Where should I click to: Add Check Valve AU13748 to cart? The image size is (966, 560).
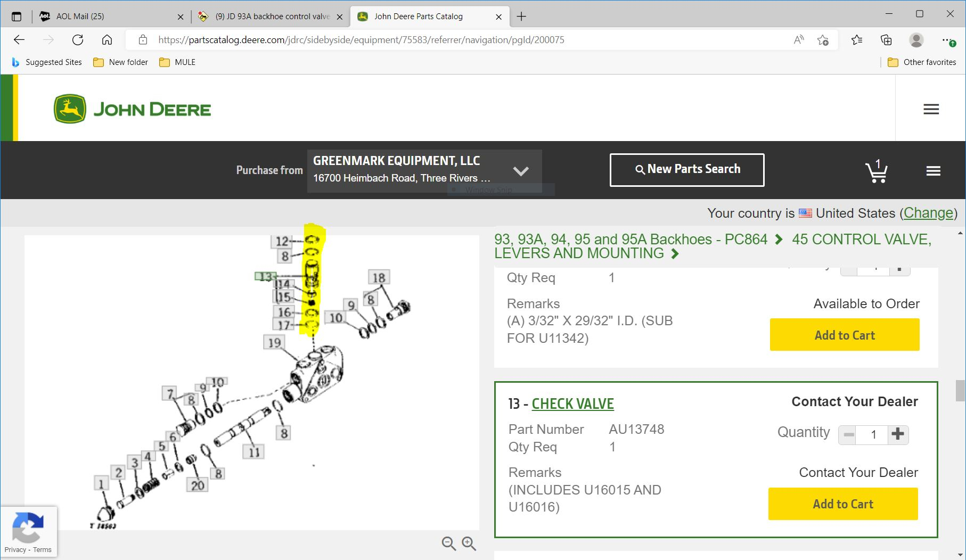[843, 504]
